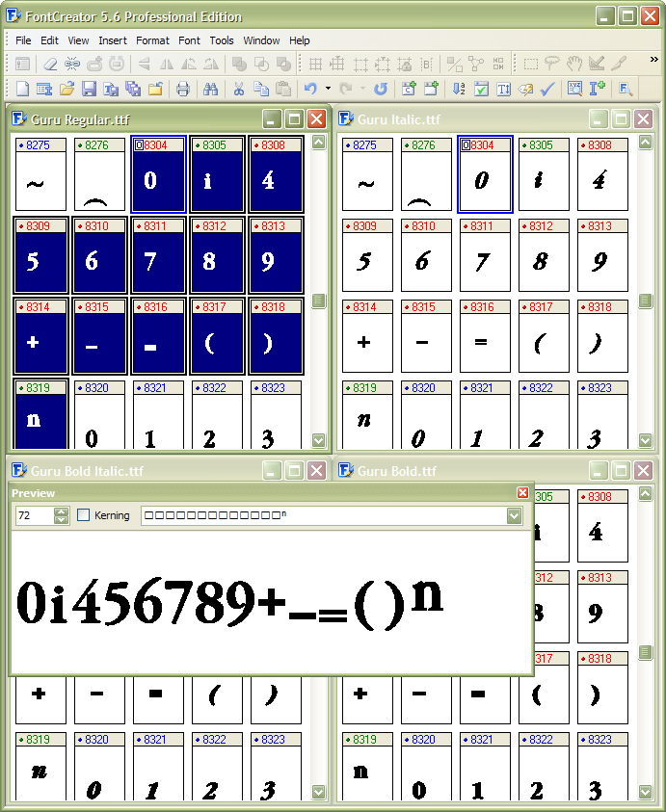Increase the preview size with up spinner
The image size is (666, 812).
[x=61, y=511]
